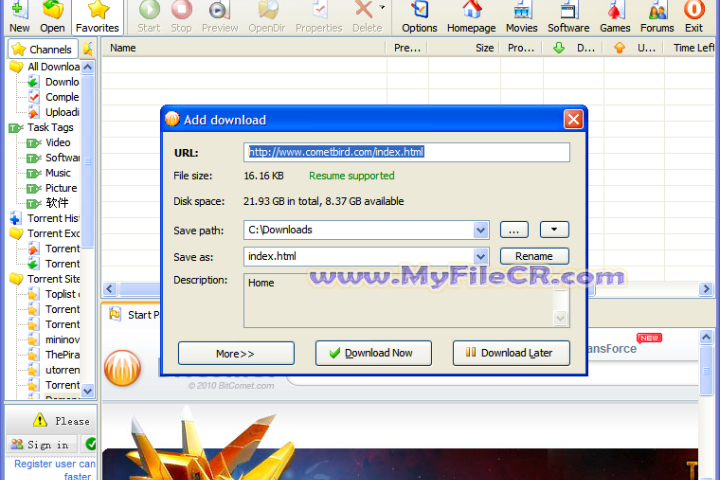
Task: Click the More>> button
Action: tap(236, 353)
